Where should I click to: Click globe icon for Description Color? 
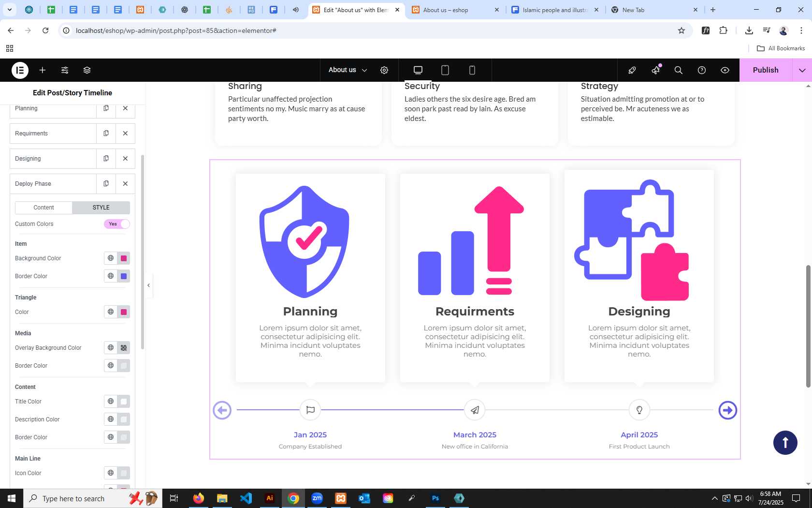(x=111, y=419)
